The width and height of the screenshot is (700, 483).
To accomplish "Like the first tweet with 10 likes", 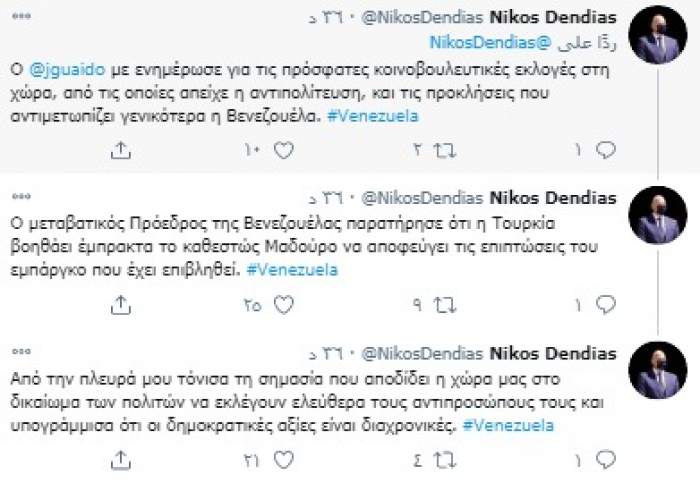I will click(x=283, y=151).
